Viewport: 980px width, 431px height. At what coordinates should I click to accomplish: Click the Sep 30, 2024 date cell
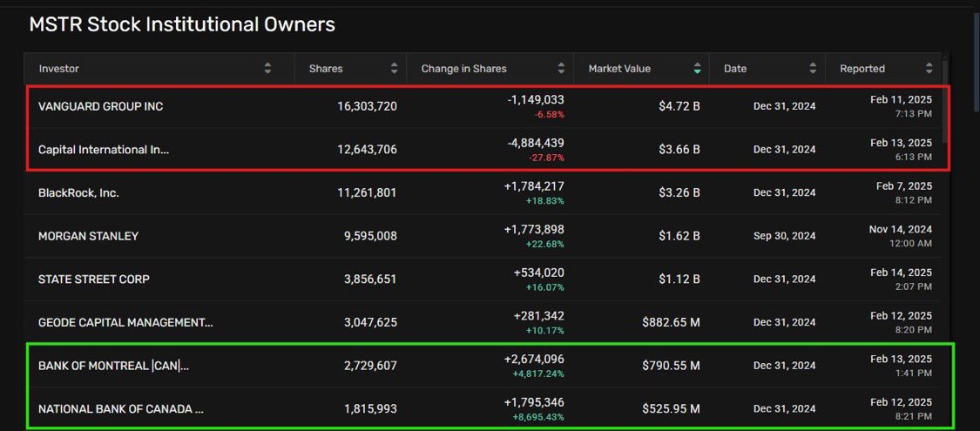784,236
